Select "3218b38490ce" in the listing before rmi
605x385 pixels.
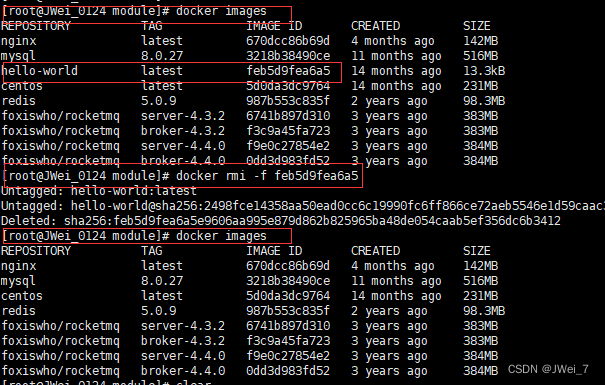(x=288, y=56)
